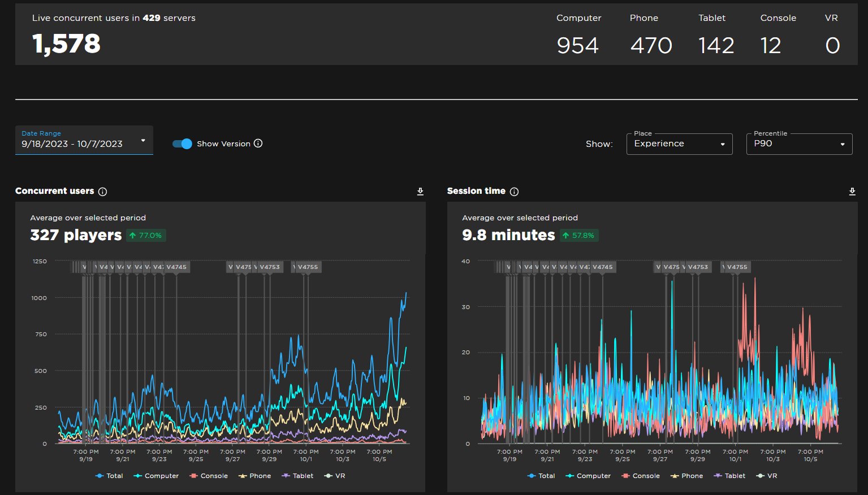Image resolution: width=868 pixels, height=495 pixels.
Task: Click the info icon next to Show Version
Action: pos(258,144)
